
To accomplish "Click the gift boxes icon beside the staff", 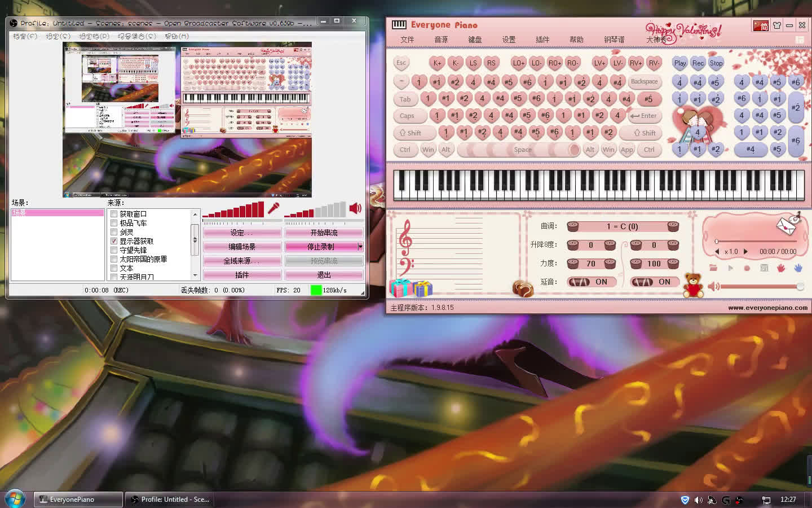I will pos(411,288).
